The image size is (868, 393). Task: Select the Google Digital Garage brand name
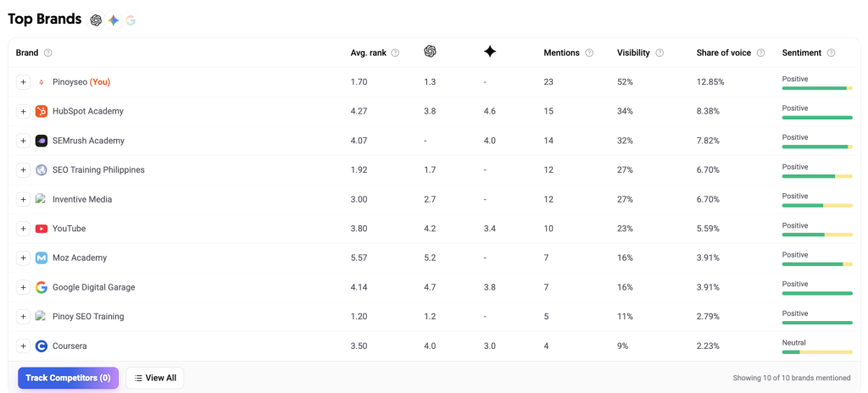click(x=93, y=287)
